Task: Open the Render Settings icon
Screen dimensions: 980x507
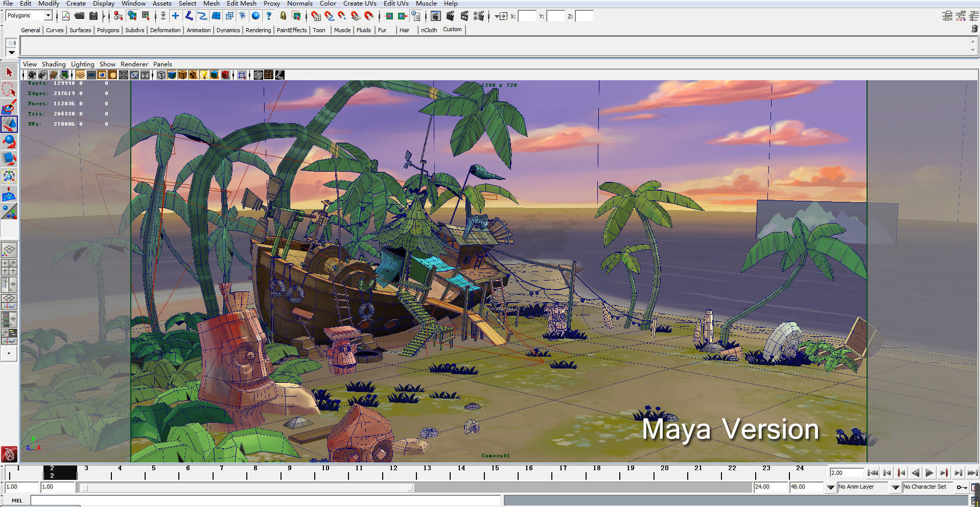Action: 479,16
